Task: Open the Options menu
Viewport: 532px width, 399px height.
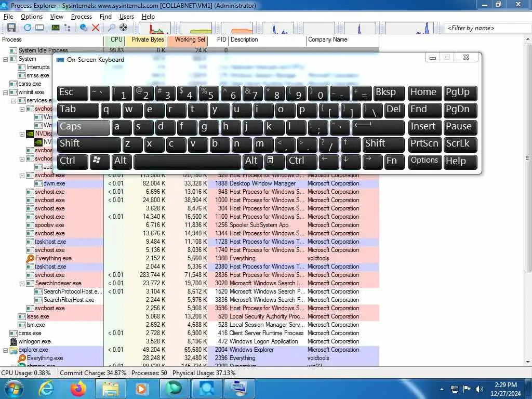Action: (32, 17)
